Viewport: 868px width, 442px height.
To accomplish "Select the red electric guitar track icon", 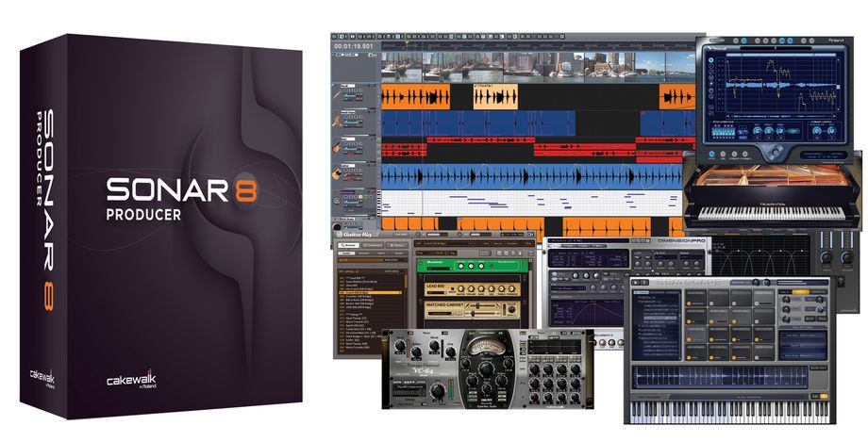I will [336, 147].
